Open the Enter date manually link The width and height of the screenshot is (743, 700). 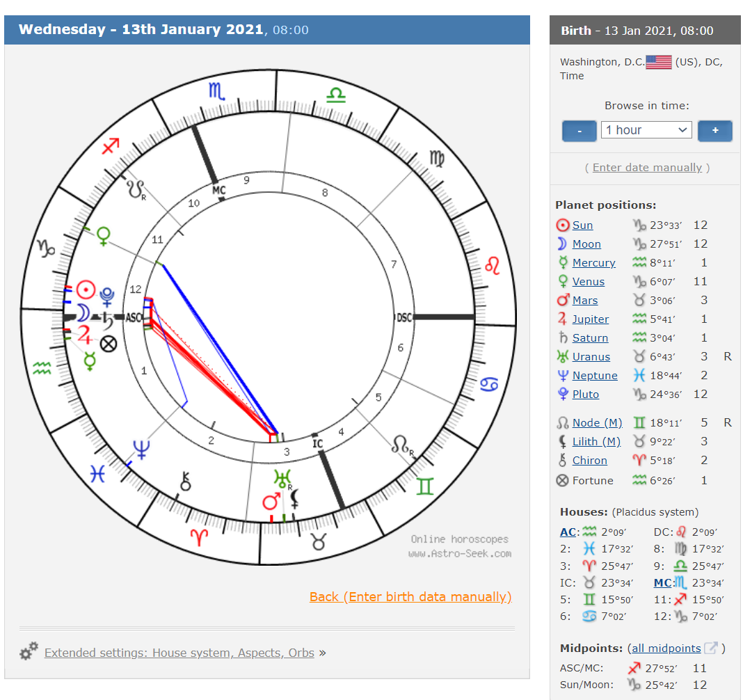point(647,167)
